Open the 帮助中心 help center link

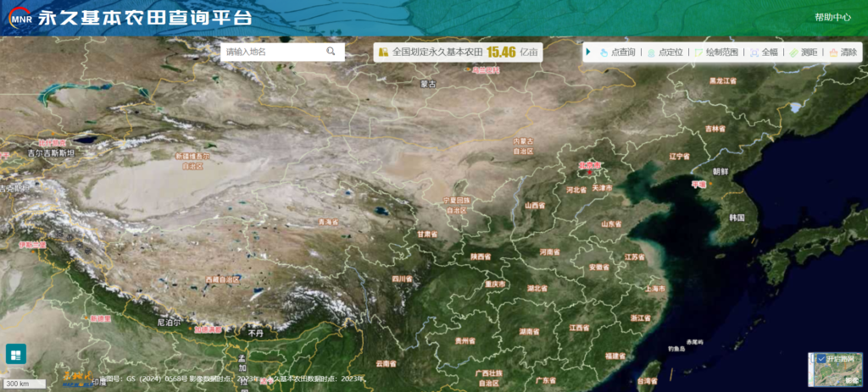click(832, 17)
